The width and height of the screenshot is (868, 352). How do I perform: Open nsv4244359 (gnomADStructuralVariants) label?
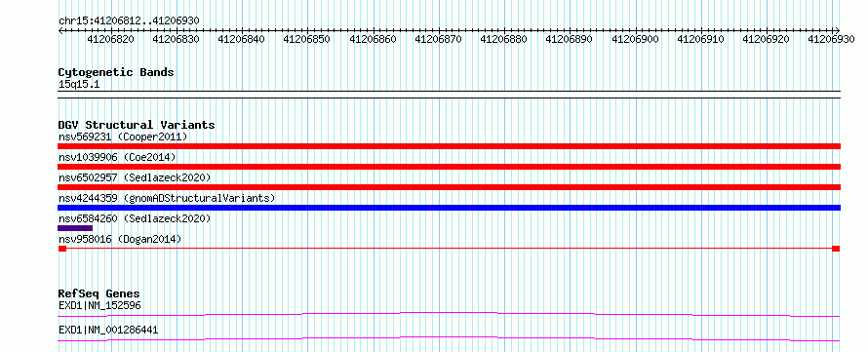167,198
